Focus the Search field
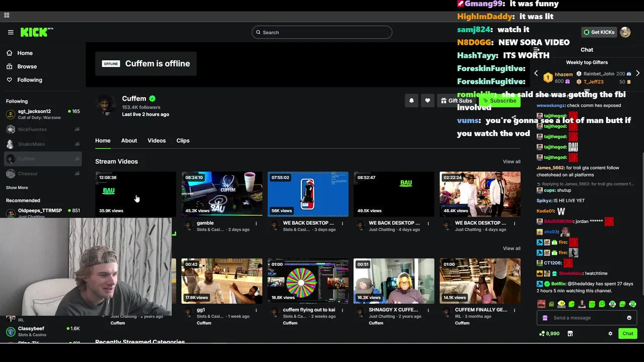Screen dimensions: 644x362 click(x=322, y=32)
